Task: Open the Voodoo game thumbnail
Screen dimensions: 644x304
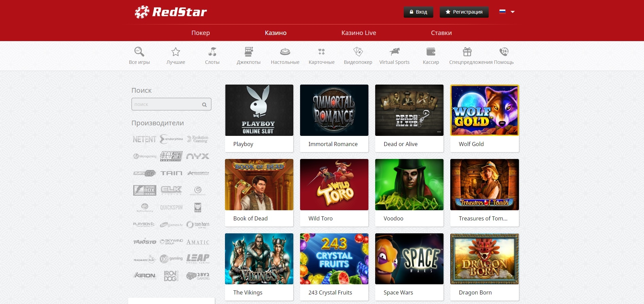Action: [x=409, y=184]
